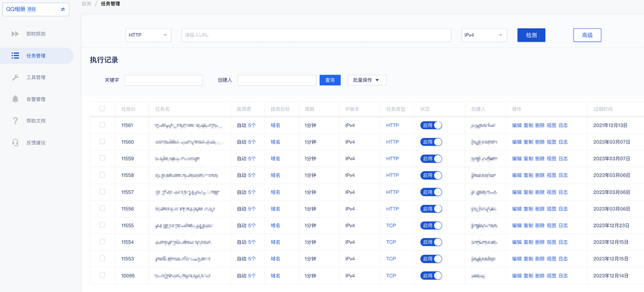The width and height of the screenshot is (644, 292).
Task: Click 日志 for task 11557
Action: coord(562,192)
